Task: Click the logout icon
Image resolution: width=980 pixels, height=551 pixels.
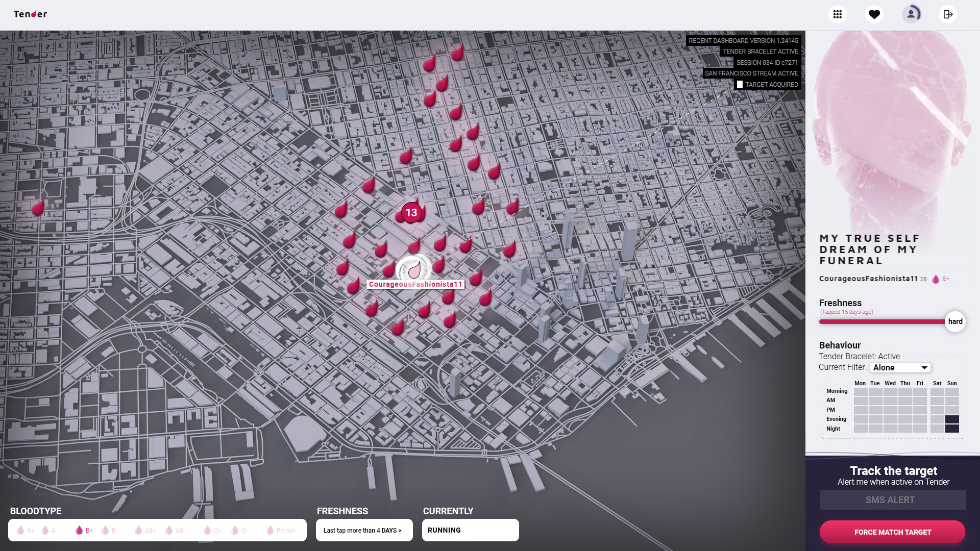Action: coord(948,14)
